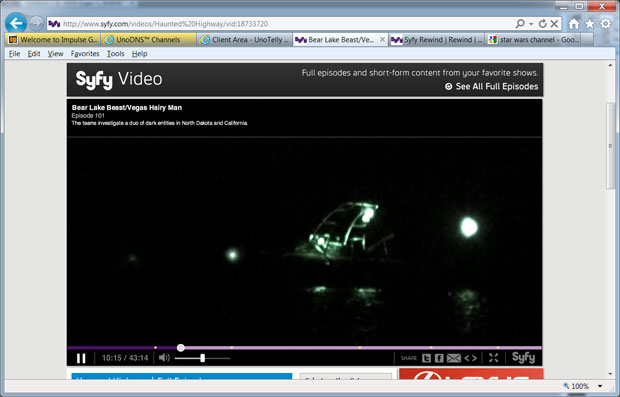Open browser home page icon
620x397 pixels.
coord(573,24)
